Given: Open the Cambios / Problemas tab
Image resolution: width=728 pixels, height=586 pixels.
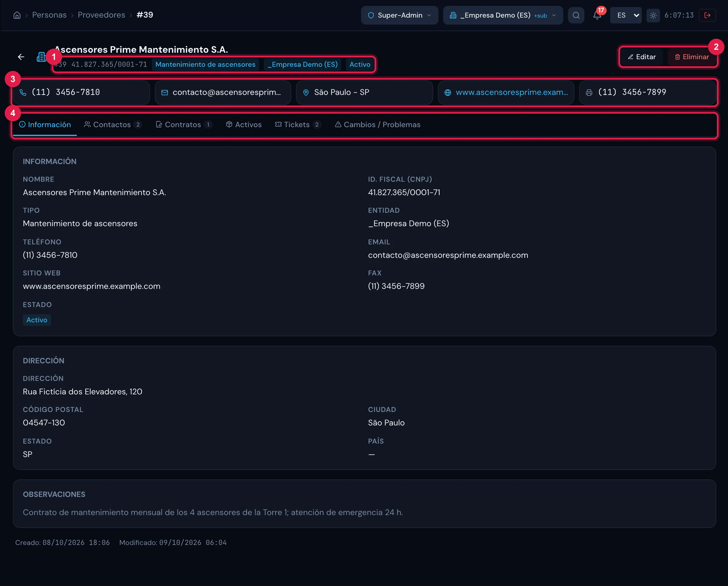Looking at the screenshot, I should [x=377, y=125].
